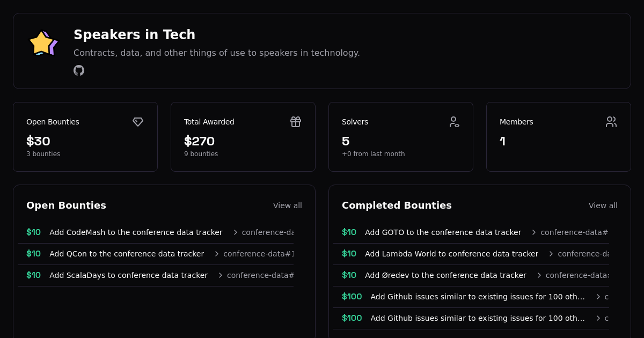The width and height of the screenshot is (644, 338).
Task: Expand the chevron next to CodeMash repo link
Action: [x=235, y=232]
